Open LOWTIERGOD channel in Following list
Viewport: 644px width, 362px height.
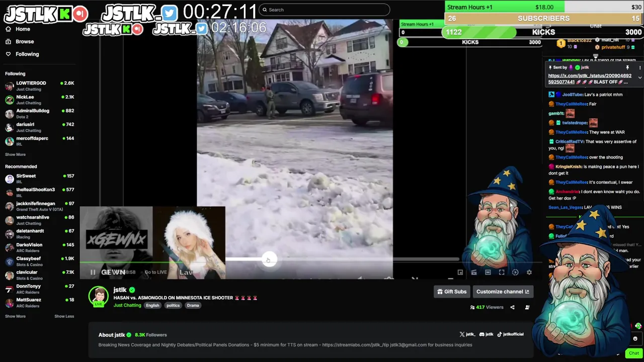coord(40,86)
